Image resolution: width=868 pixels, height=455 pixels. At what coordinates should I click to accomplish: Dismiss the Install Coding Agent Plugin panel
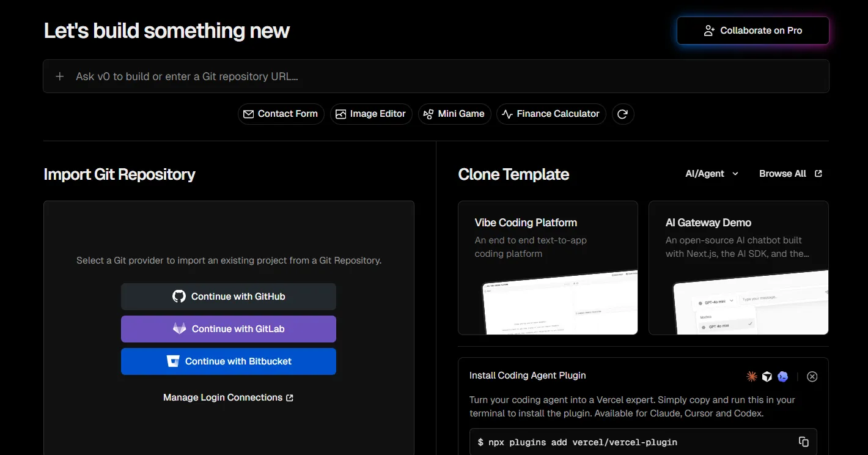pyautogui.click(x=812, y=377)
